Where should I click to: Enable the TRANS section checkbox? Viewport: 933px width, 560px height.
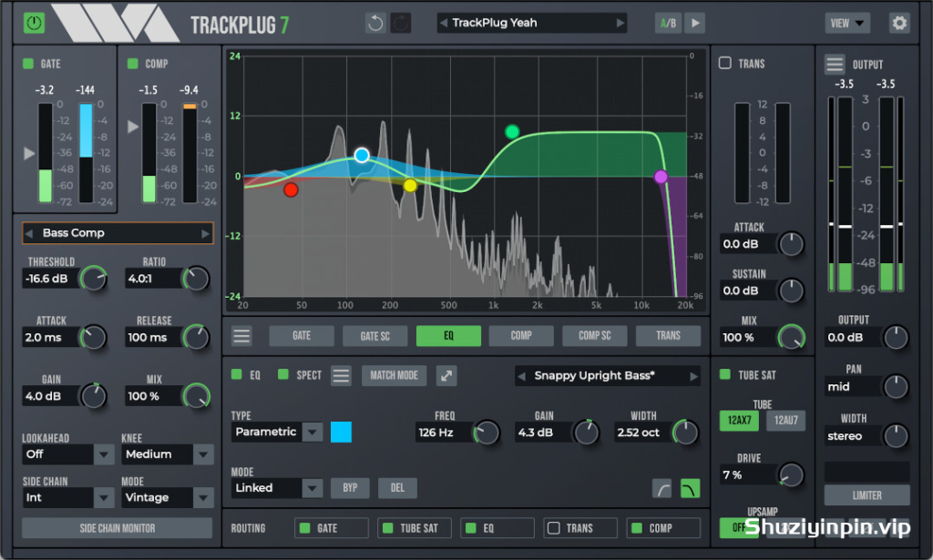(x=724, y=63)
